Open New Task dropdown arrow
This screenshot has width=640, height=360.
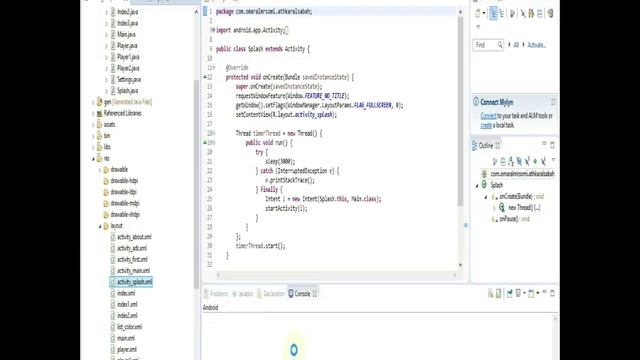coord(484,13)
